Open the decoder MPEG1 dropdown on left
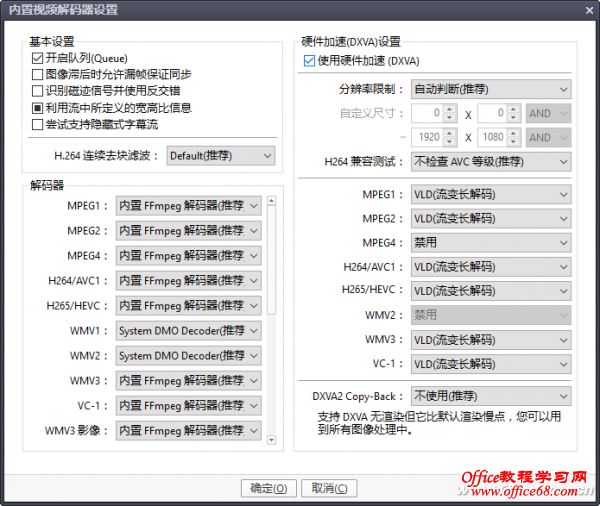This screenshot has width=600, height=506. 188,206
